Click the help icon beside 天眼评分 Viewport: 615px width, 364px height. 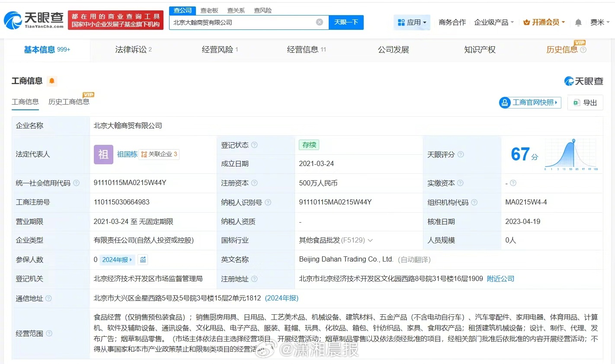tap(461, 154)
